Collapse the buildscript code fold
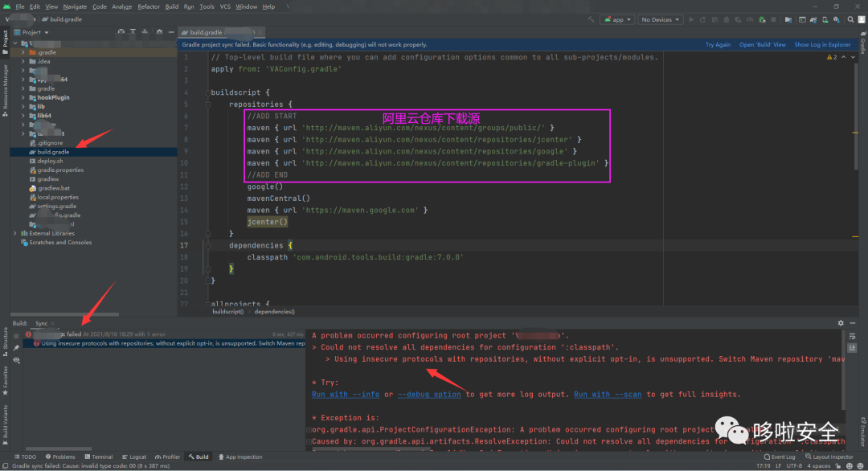The height and width of the screenshot is (471, 868). click(x=207, y=92)
